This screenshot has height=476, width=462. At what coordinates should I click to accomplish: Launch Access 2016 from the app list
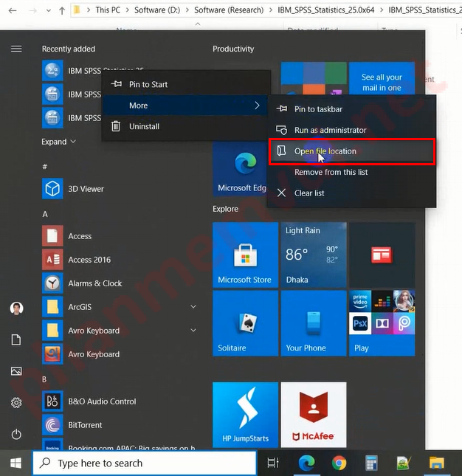pos(53,260)
